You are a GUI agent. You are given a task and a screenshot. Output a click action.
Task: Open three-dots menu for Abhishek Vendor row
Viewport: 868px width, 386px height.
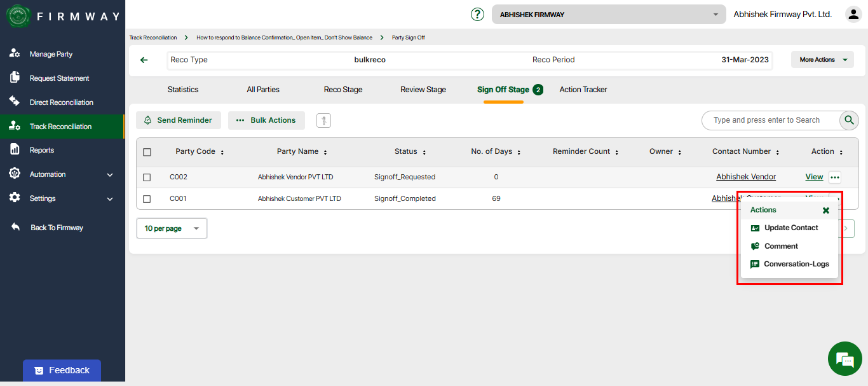click(x=835, y=177)
